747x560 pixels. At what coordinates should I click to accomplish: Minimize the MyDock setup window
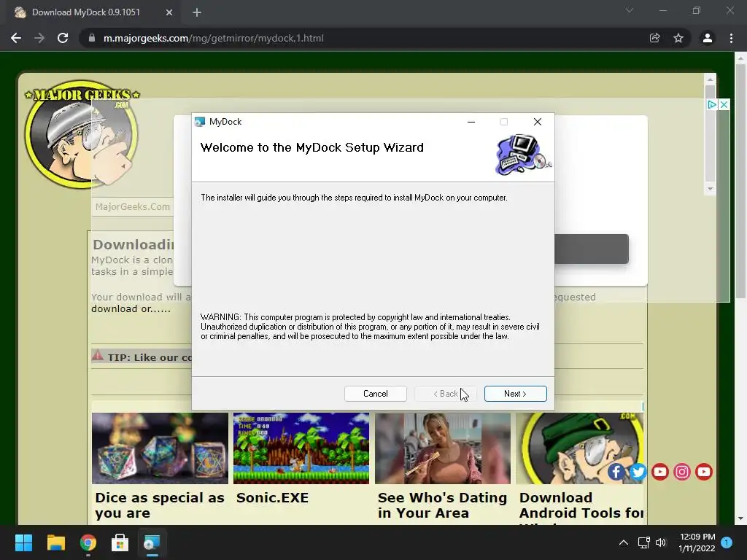coord(471,122)
